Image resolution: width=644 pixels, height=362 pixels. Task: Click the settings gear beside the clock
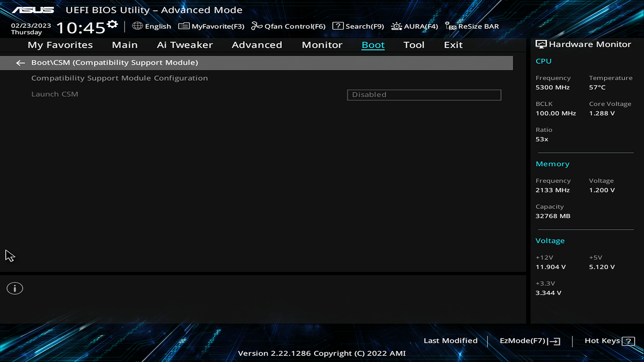coord(112,24)
